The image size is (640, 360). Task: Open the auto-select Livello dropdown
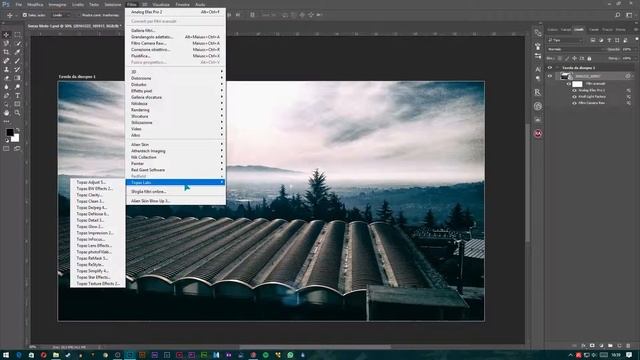coord(60,15)
